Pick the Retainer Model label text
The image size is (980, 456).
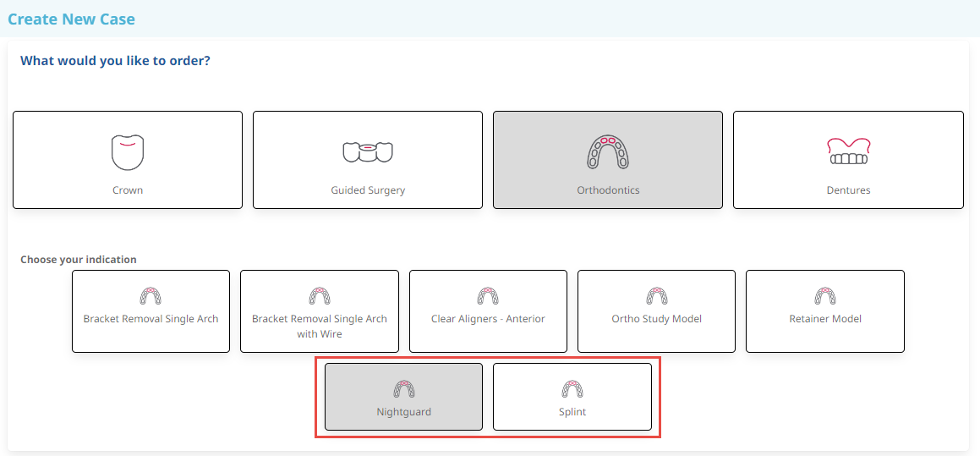click(825, 319)
